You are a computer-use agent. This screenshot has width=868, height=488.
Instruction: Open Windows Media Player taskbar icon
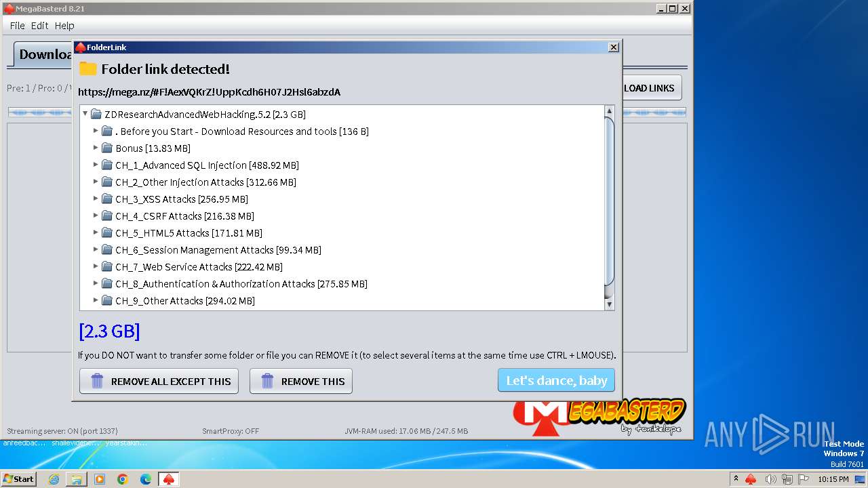(x=100, y=479)
